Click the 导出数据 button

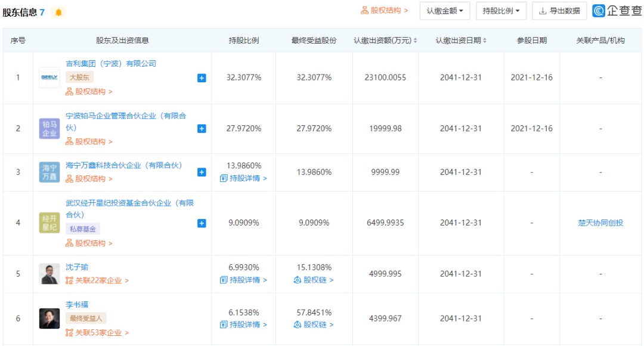coord(559,11)
